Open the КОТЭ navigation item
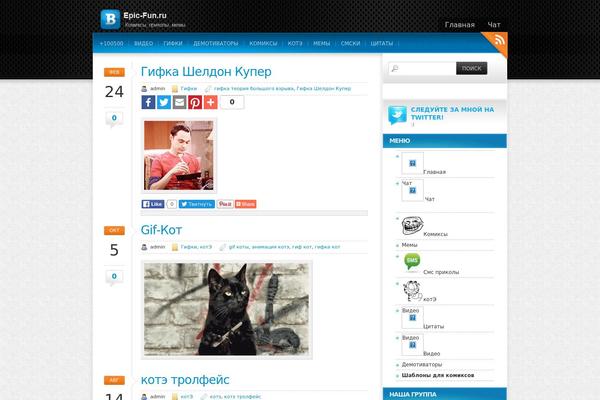The image size is (600, 400). 295,44
